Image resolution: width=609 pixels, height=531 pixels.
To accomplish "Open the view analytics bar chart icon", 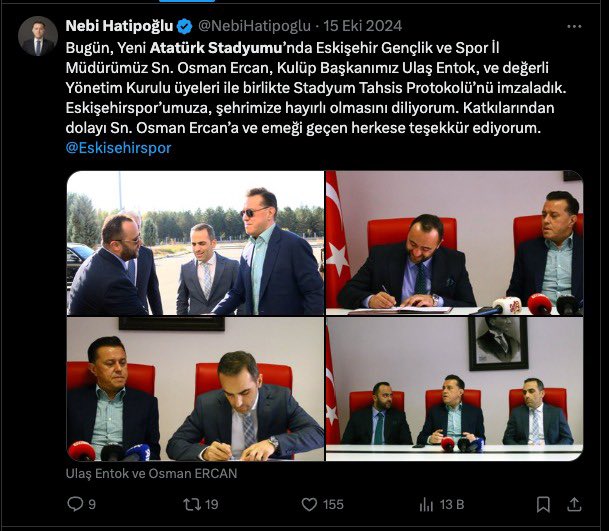I will pyautogui.click(x=426, y=504).
